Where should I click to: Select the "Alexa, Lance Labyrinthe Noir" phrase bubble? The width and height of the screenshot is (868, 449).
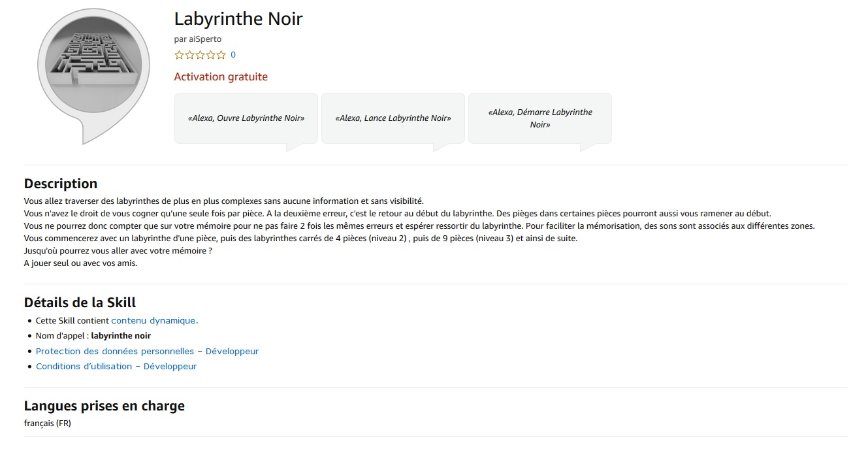click(x=393, y=118)
